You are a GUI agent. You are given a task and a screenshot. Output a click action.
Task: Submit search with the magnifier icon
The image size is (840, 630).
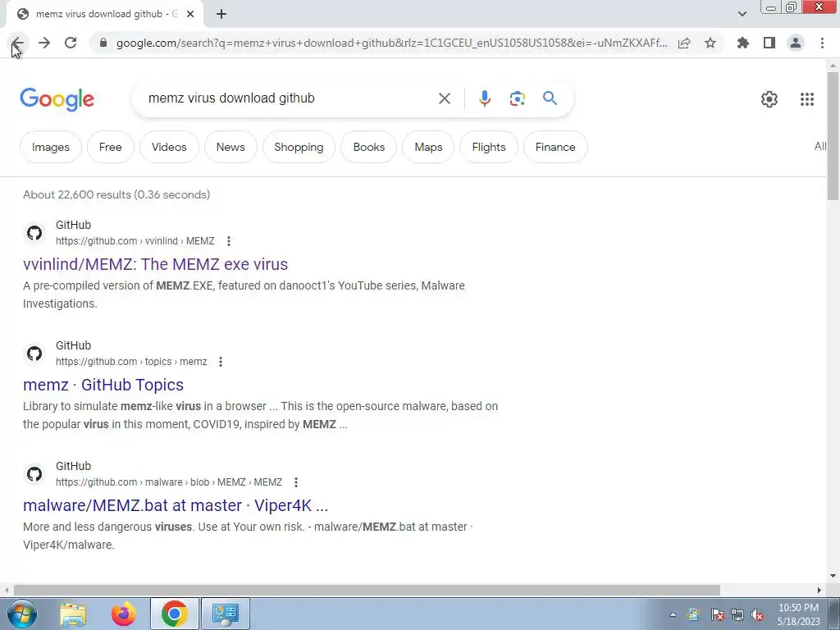pos(550,98)
